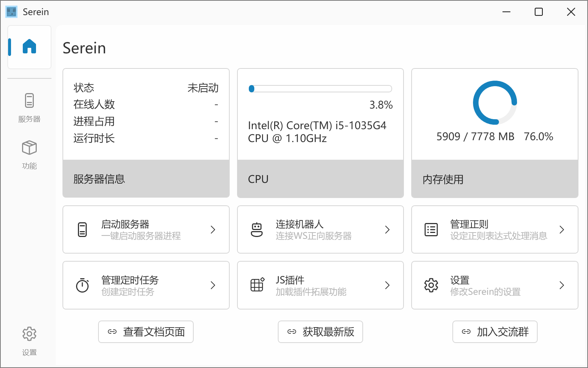Open the 服务器 sidebar page
This screenshot has width=588, height=368.
coord(29,107)
